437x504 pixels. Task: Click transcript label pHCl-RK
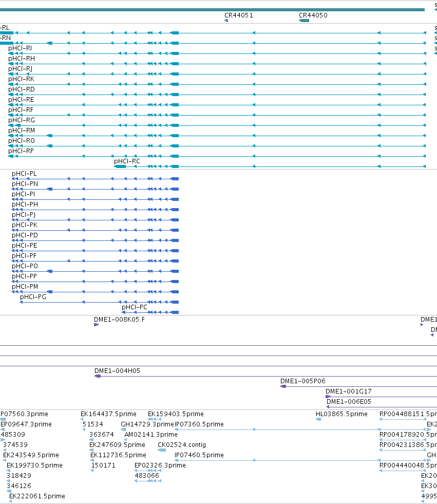click(21, 79)
